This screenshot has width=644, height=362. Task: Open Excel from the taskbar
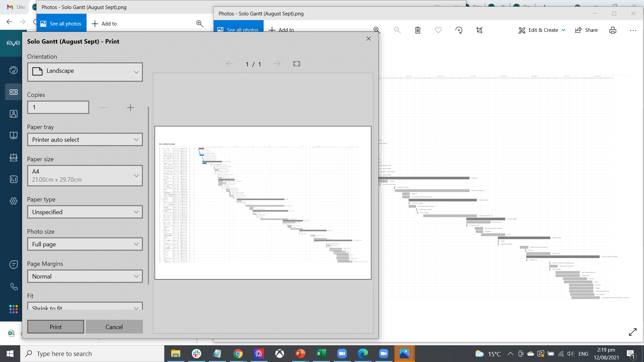pyautogui.click(x=321, y=354)
